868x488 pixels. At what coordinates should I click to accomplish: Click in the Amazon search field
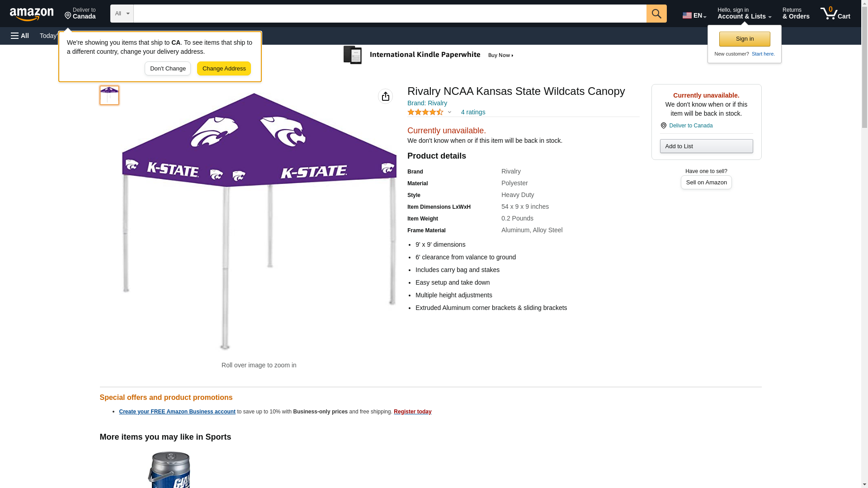390,14
